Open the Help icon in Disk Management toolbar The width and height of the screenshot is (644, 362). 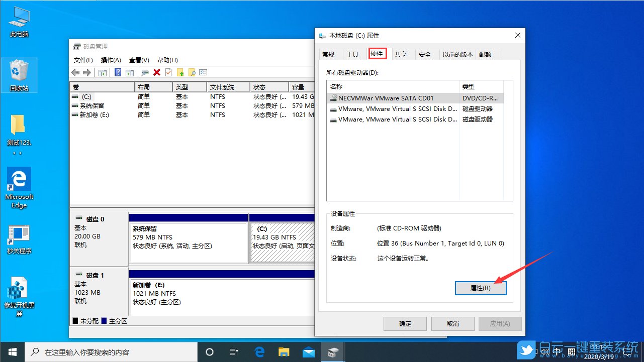(118, 72)
